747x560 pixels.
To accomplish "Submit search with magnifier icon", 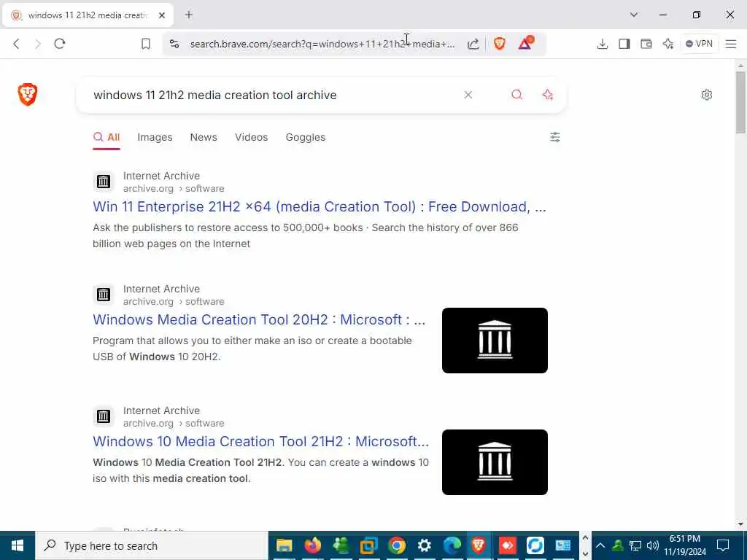I will [517, 95].
